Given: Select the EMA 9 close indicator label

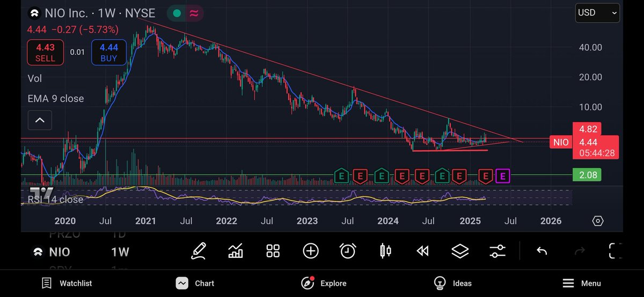Looking at the screenshot, I should (x=56, y=99).
